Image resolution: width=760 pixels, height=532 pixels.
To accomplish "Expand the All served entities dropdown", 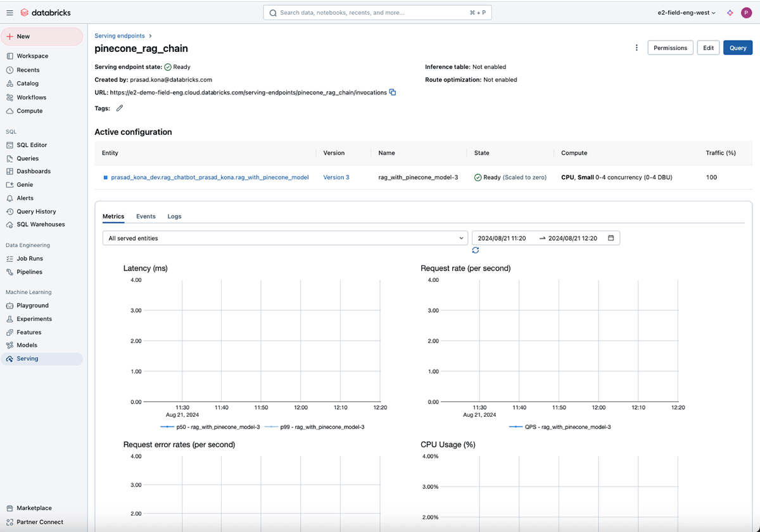I will 285,238.
